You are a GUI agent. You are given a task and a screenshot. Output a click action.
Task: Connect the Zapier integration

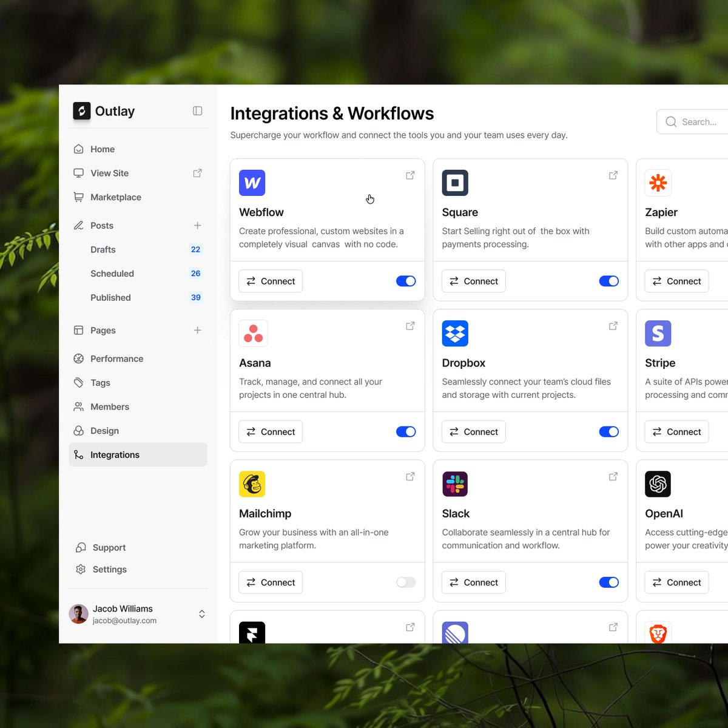tap(676, 281)
